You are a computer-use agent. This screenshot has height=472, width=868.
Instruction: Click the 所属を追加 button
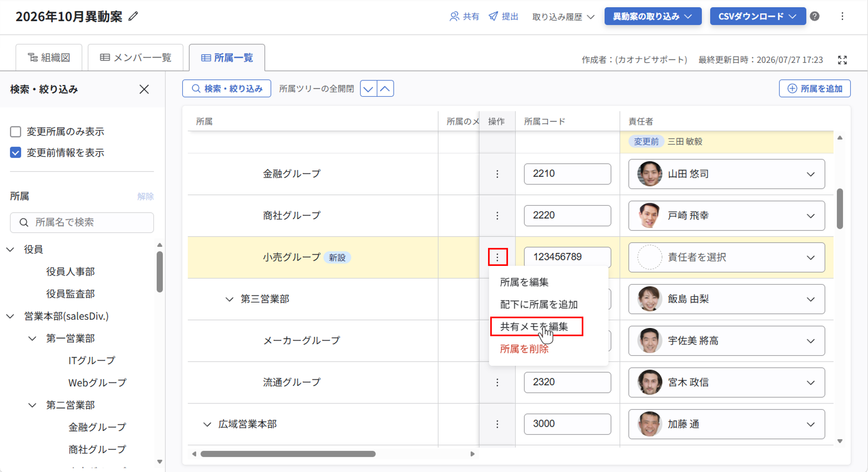point(814,89)
